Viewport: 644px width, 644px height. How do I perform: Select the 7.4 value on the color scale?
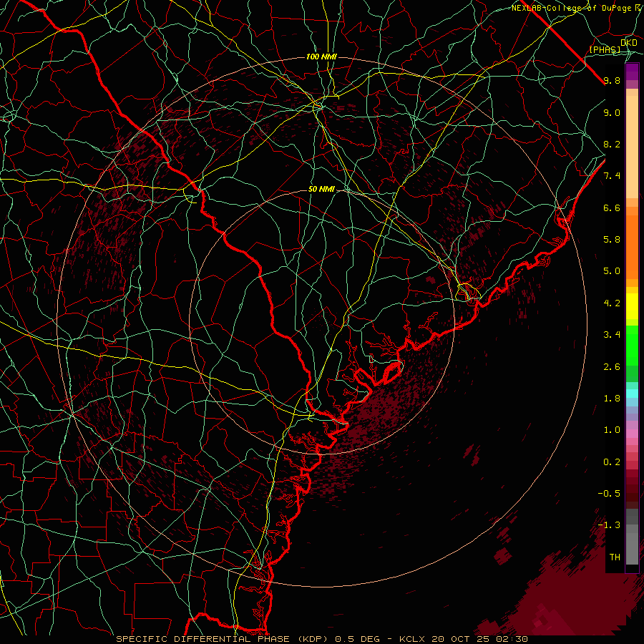tap(612, 176)
